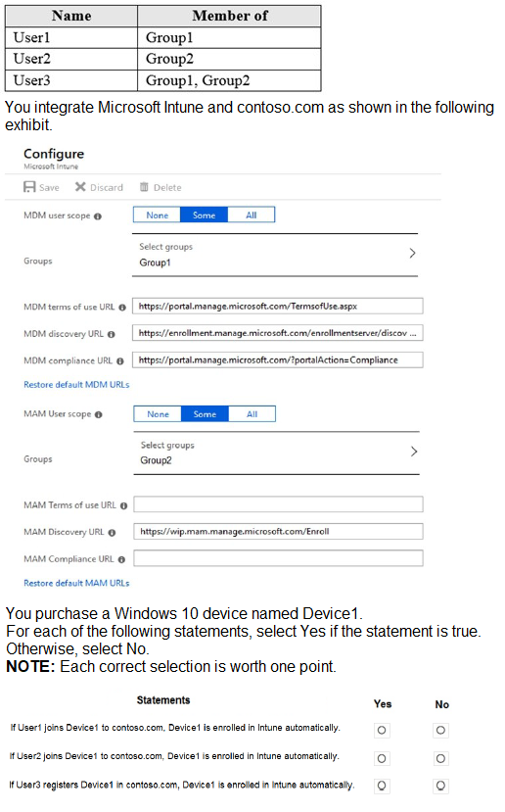
Task: Click the User2 table cell
Action: tap(71, 59)
